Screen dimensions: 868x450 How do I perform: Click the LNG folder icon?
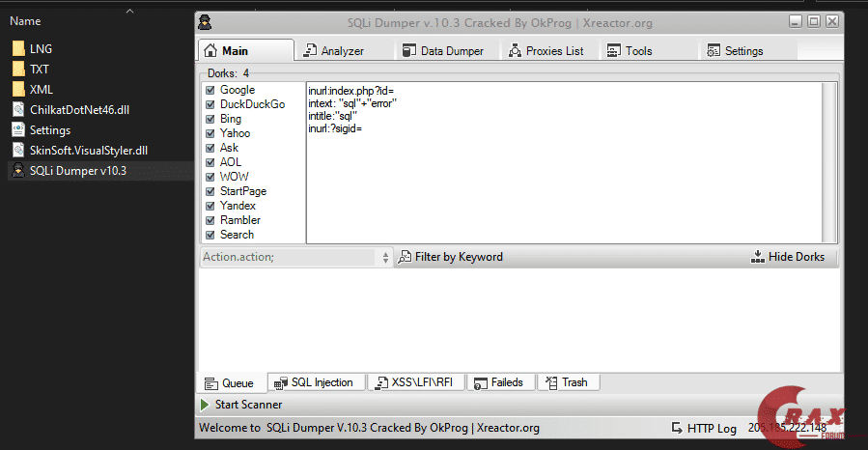click(x=18, y=48)
